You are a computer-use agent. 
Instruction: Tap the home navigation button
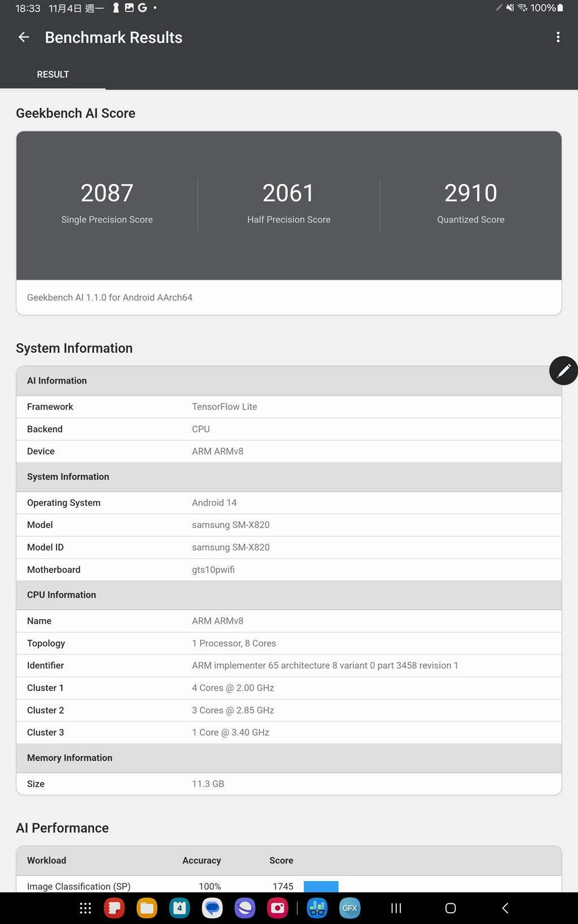pos(450,908)
